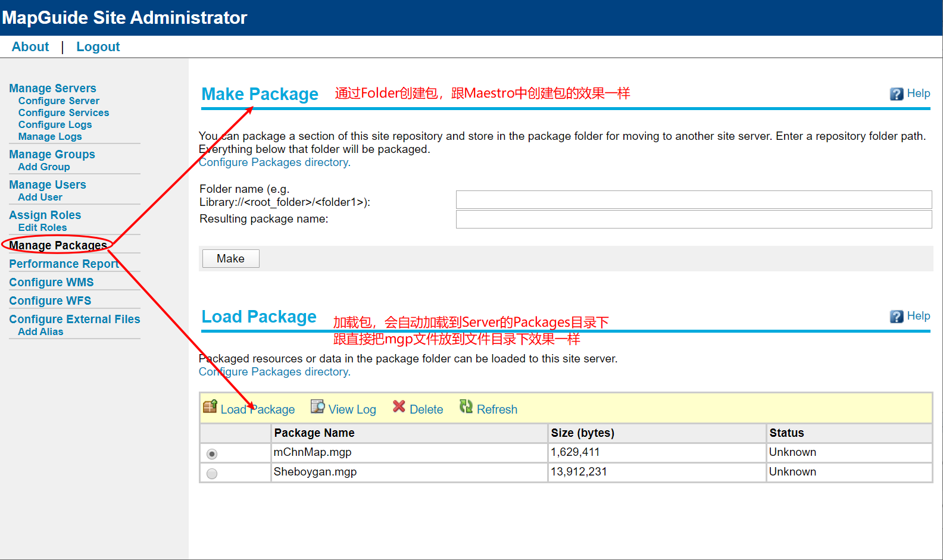Click the mChnMap.mgp package name

313,452
